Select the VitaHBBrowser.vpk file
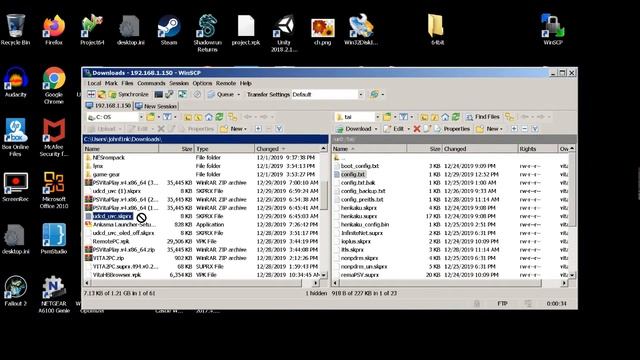This screenshot has height=360, width=640. pyautogui.click(x=116, y=275)
